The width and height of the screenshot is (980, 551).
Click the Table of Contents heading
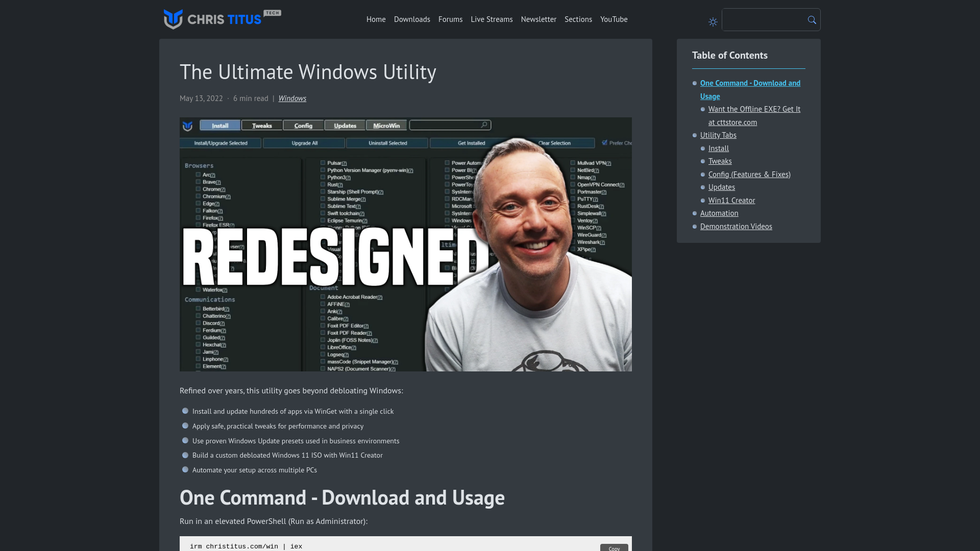tap(730, 55)
